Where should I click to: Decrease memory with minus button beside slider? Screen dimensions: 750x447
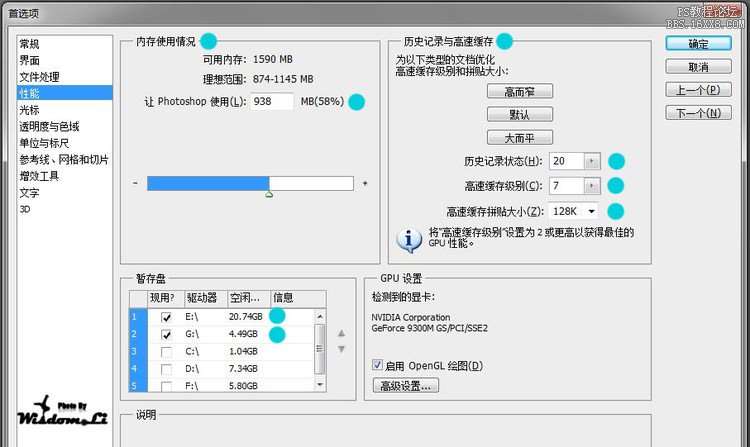(x=135, y=183)
